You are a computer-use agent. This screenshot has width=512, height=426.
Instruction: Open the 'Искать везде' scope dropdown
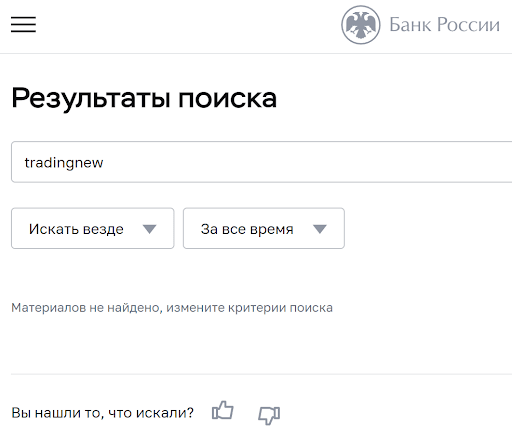point(93,228)
